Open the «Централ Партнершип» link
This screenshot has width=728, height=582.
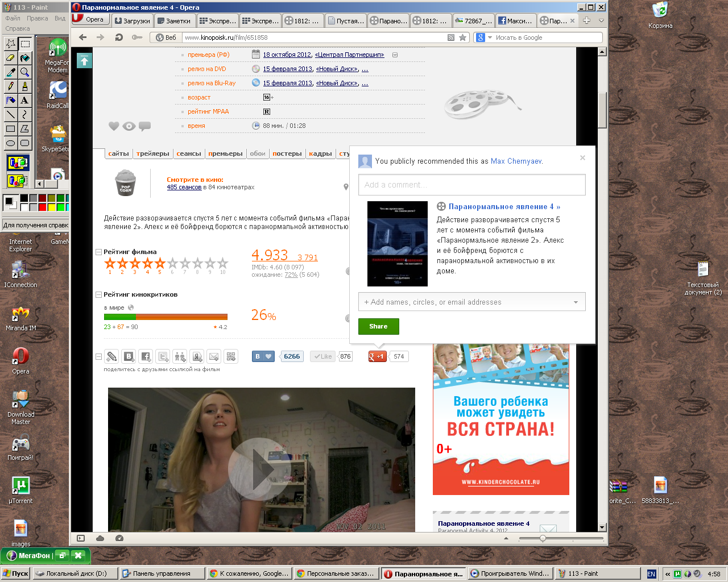349,55
